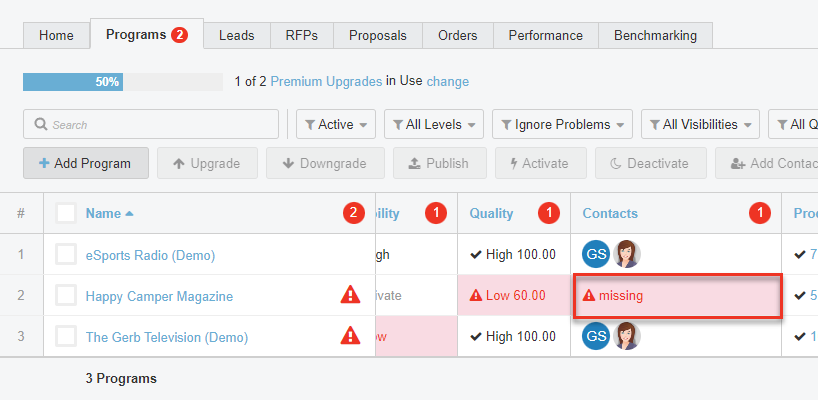
Task: Open the Active filter dropdown
Action: [x=335, y=125]
